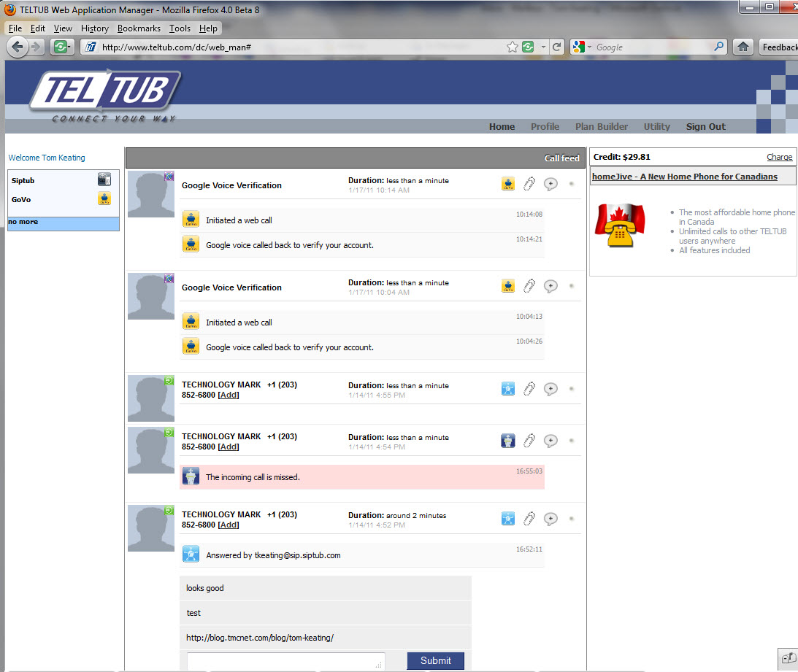This screenshot has height=672, width=798.
Task: Click the Charge link next to credit
Action: [779, 157]
